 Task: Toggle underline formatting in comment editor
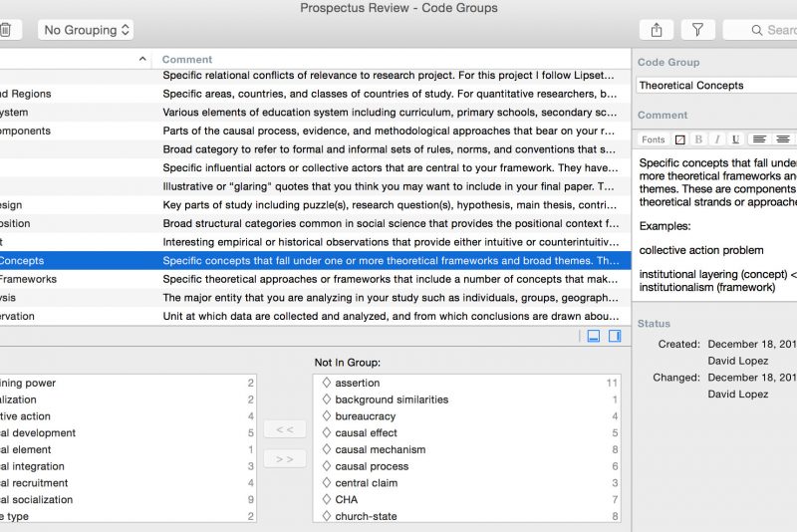point(735,139)
